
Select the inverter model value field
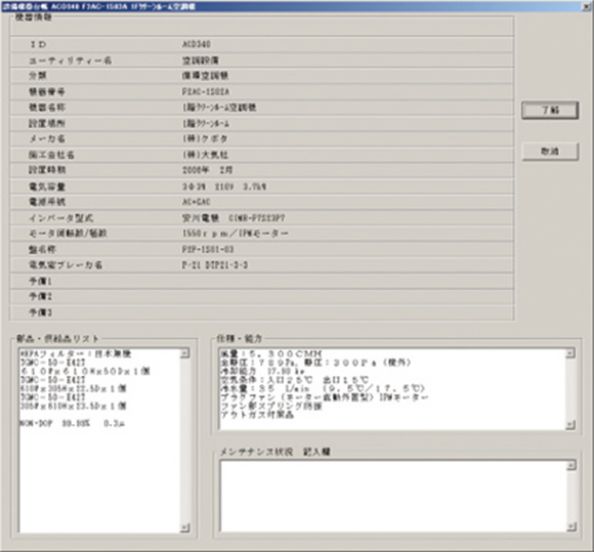pyautogui.click(x=347, y=218)
